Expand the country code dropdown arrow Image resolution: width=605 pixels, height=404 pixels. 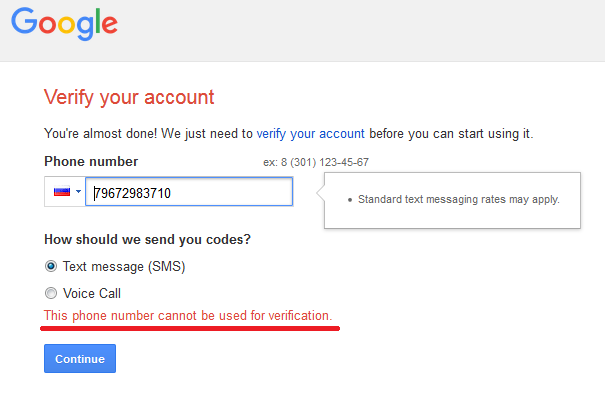(78, 192)
